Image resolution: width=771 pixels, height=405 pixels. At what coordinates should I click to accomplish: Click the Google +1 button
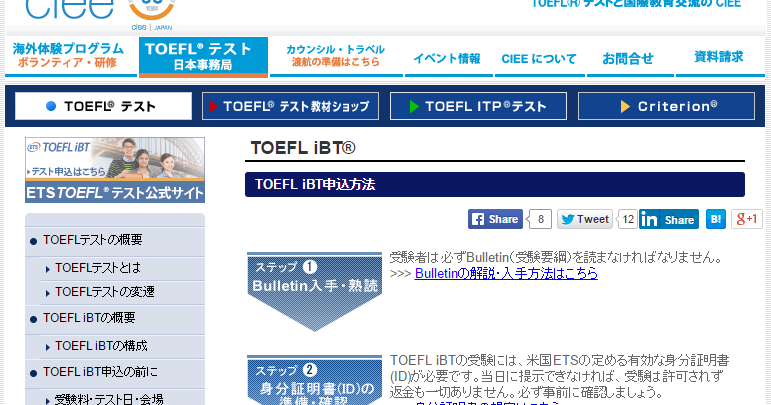(746, 219)
